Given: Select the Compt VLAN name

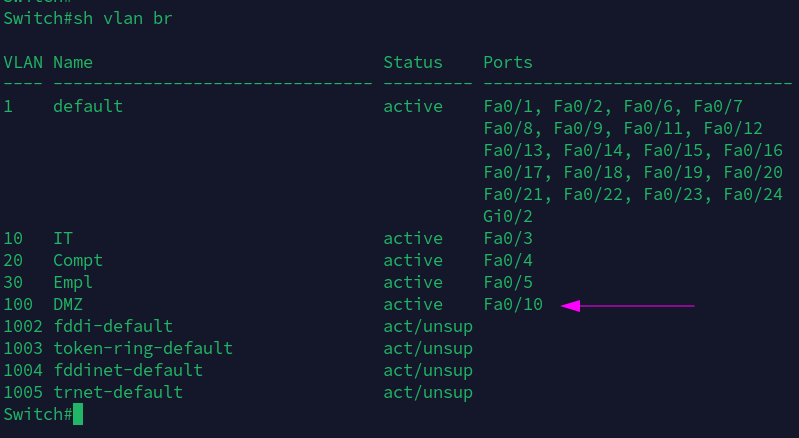Looking at the screenshot, I should [78, 260].
